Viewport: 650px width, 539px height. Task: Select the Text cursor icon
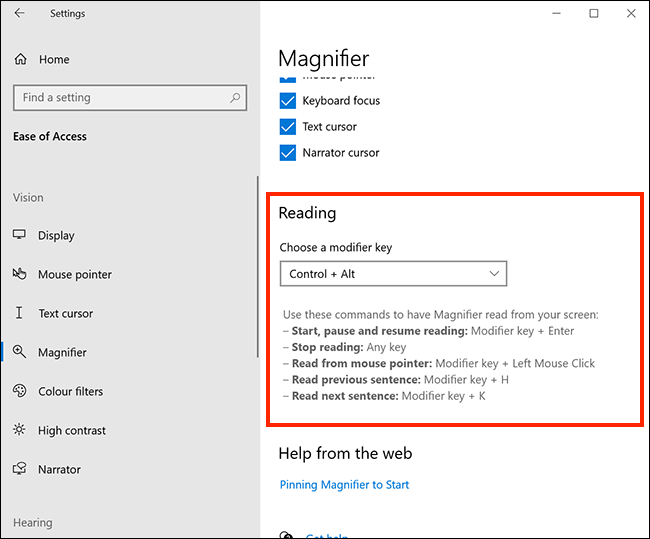[19, 313]
